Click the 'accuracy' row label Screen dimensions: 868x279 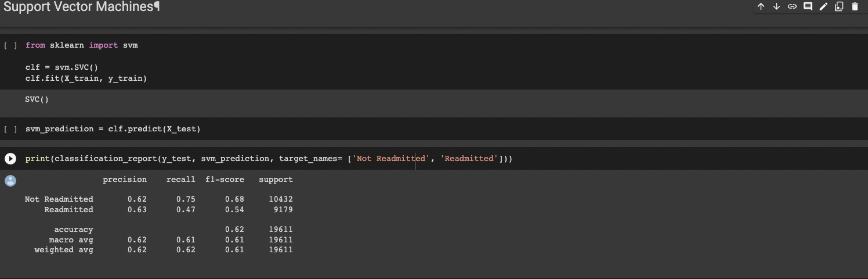coord(74,230)
